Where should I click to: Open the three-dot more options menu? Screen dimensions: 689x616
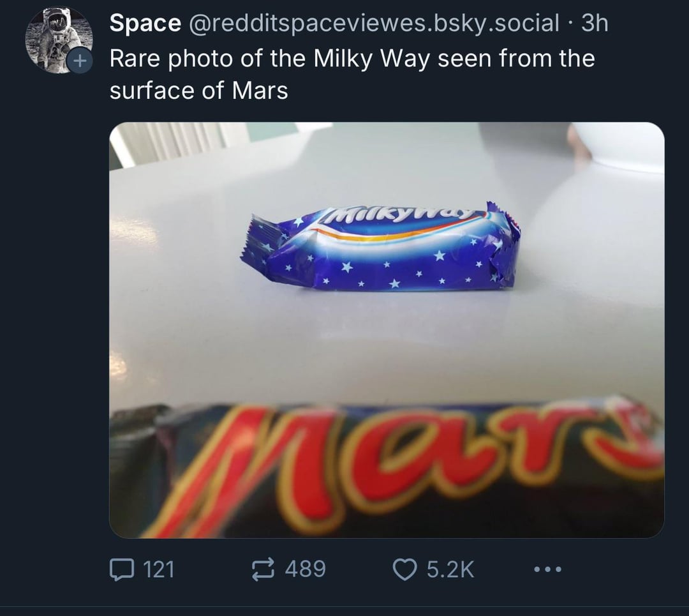(x=546, y=568)
